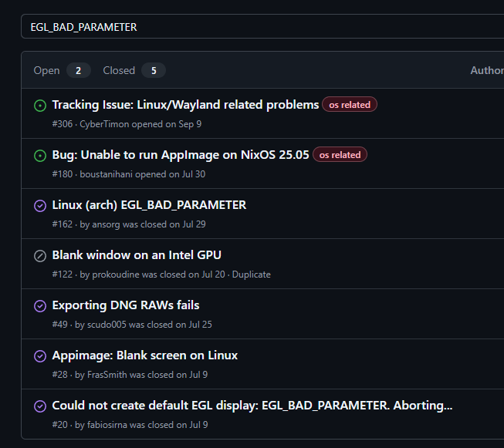Click closed icon beside Linux (arch) EGL_BAD_PARAMETER

[x=40, y=206]
